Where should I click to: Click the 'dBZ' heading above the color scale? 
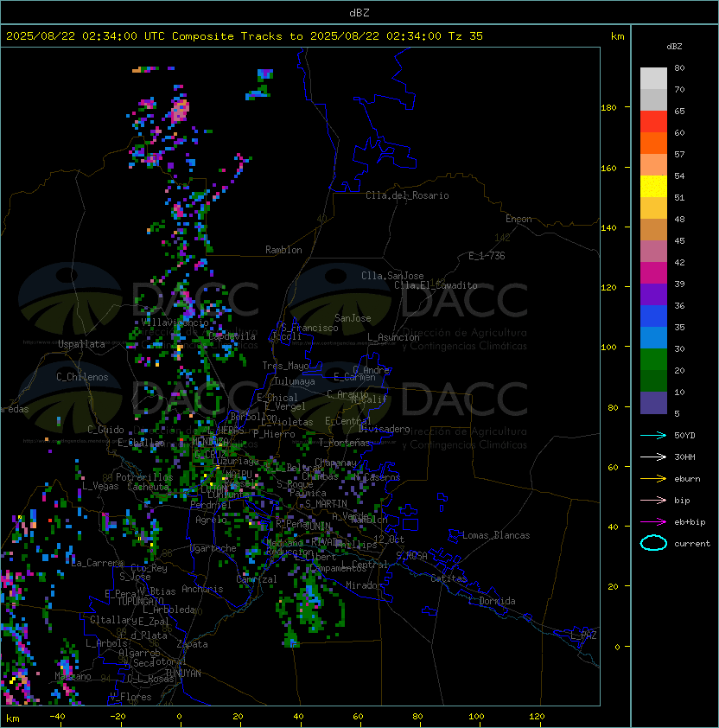point(674,47)
